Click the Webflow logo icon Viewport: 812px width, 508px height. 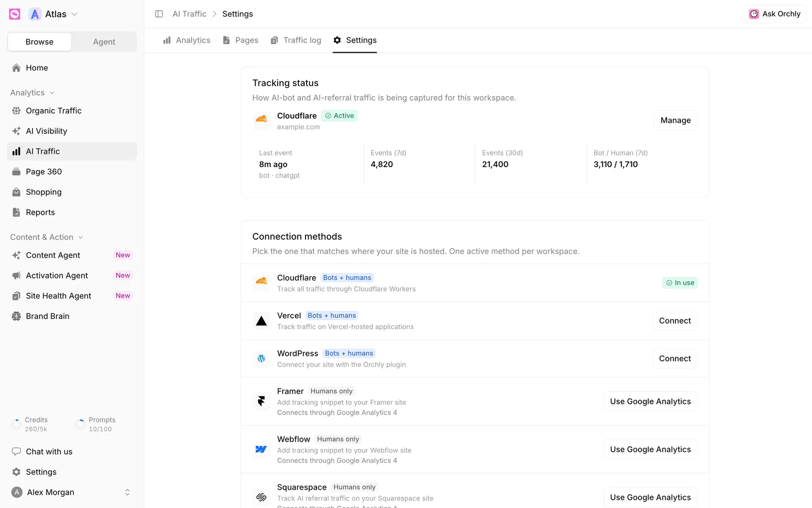point(261,450)
